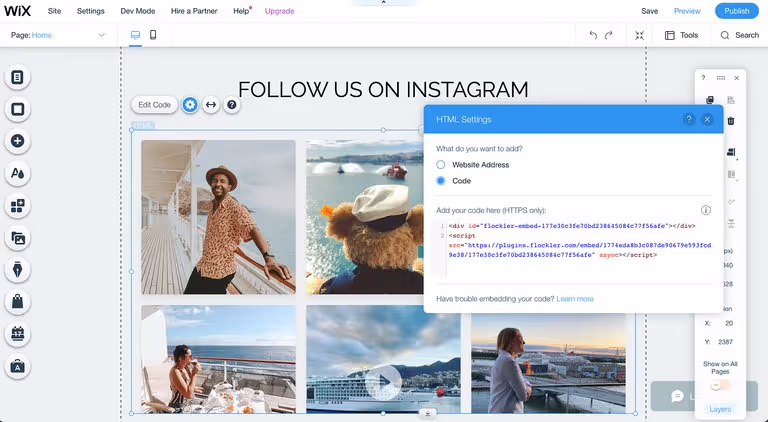
Task: Click the teddy bear with sailor hat photo
Action: [x=365, y=217]
